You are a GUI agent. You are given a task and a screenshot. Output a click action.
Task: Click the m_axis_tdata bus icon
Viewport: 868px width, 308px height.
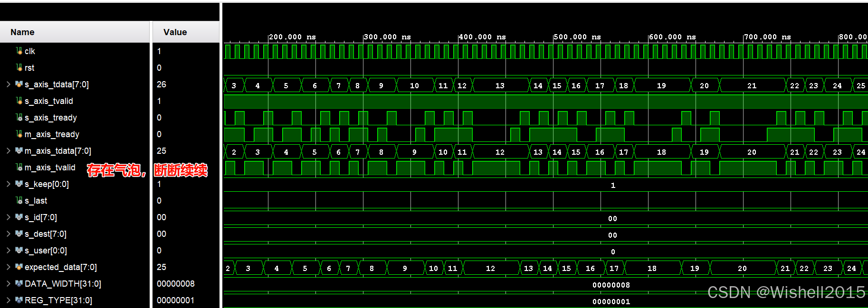click(x=19, y=150)
